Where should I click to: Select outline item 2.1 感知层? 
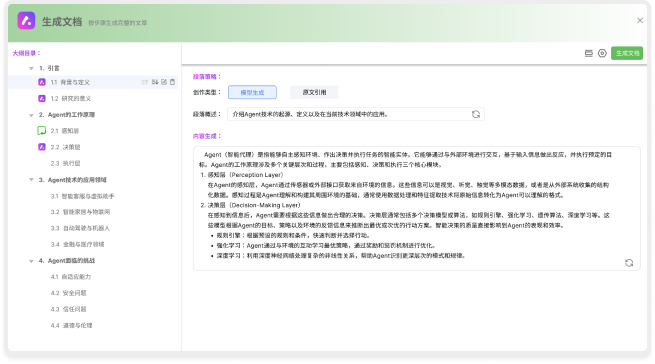[65, 131]
